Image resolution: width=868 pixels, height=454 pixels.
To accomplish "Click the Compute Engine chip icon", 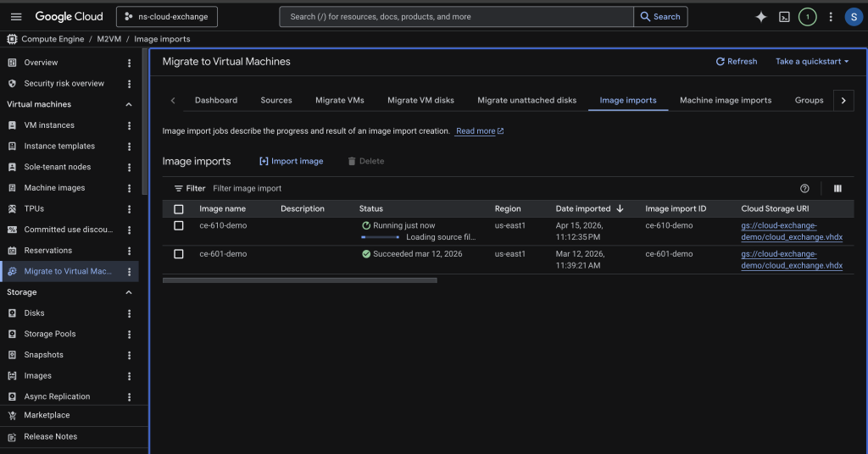I will tap(12, 39).
